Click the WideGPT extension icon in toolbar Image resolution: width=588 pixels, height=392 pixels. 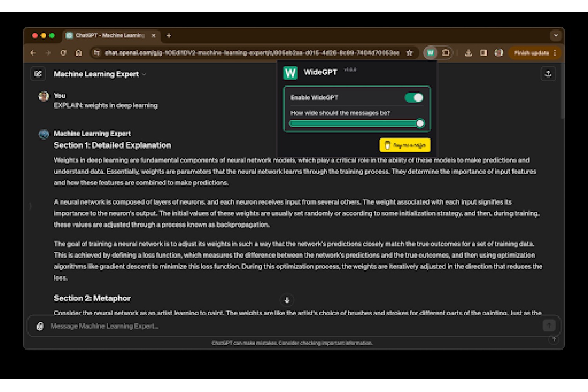[430, 53]
